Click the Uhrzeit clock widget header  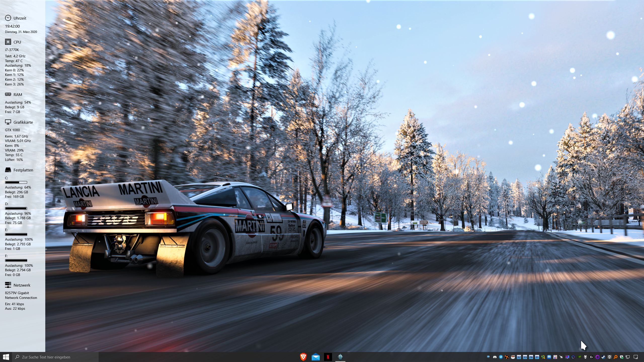[x=16, y=18]
